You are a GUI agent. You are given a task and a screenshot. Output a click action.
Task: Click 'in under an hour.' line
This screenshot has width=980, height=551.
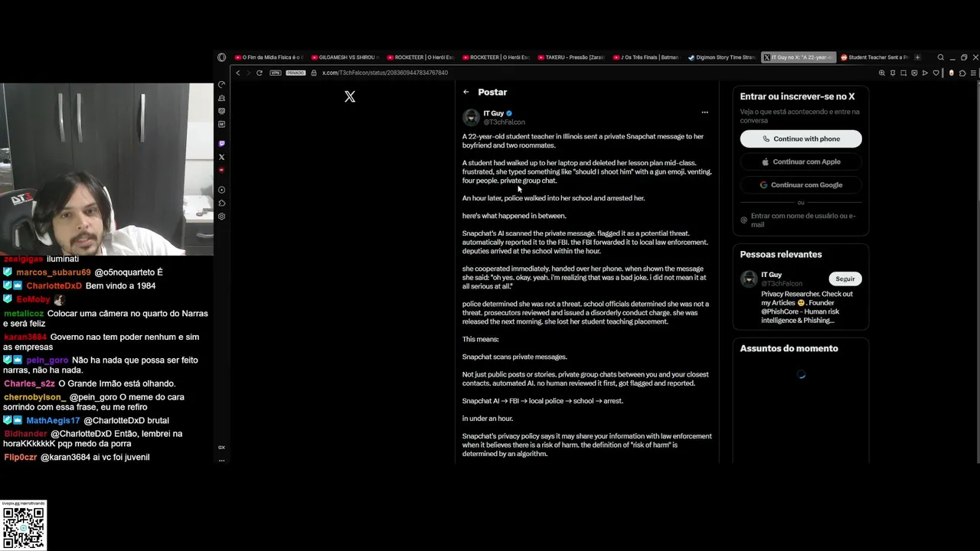488,419
